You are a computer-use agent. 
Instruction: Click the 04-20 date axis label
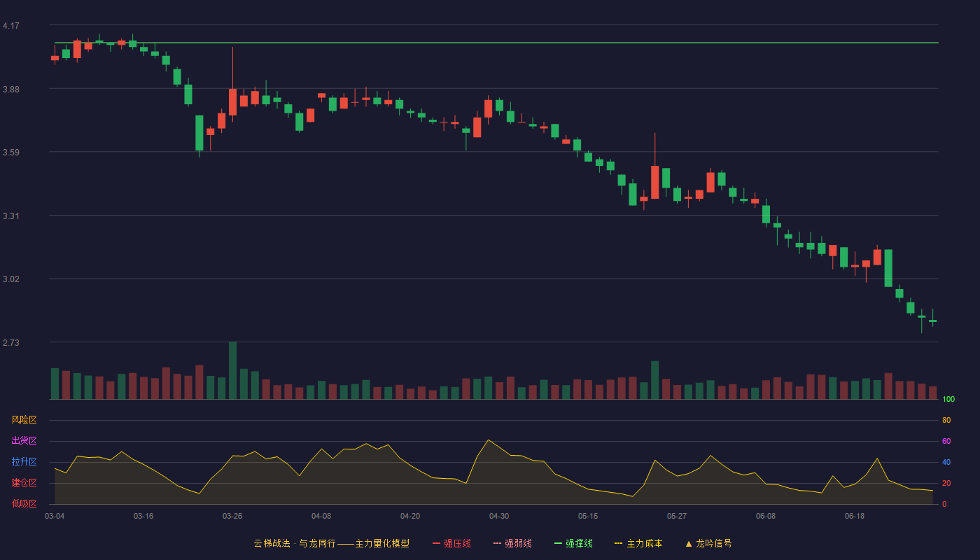point(410,516)
